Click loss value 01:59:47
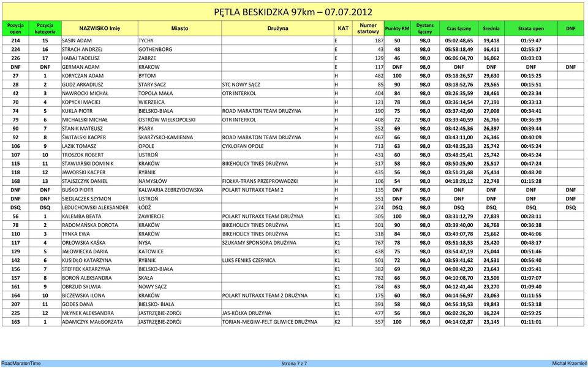 [x=531, y=40]
